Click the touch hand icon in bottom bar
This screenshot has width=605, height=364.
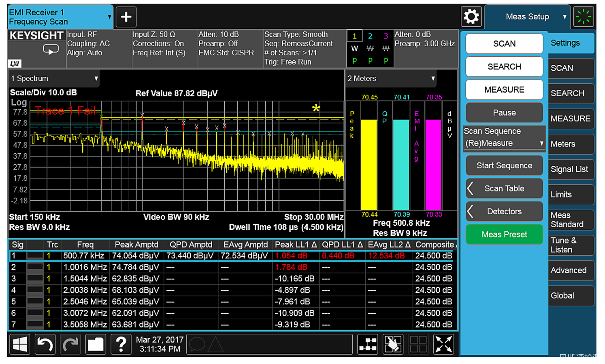point(393,345)
